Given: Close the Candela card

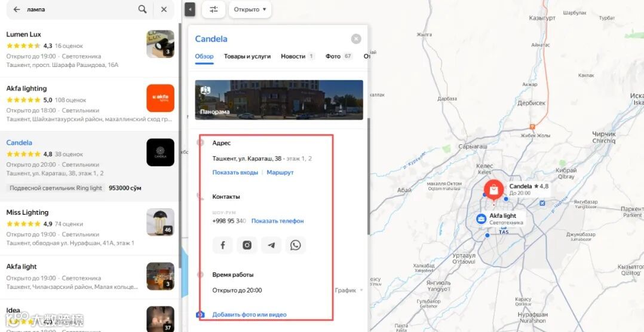Looking at the screenshot, I should [356, 39].
